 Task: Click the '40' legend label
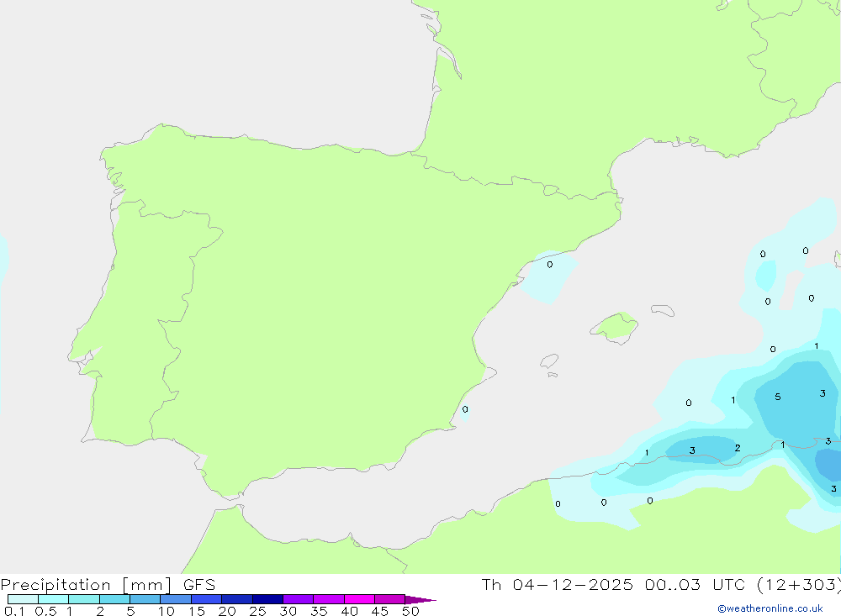pos(349,611)
